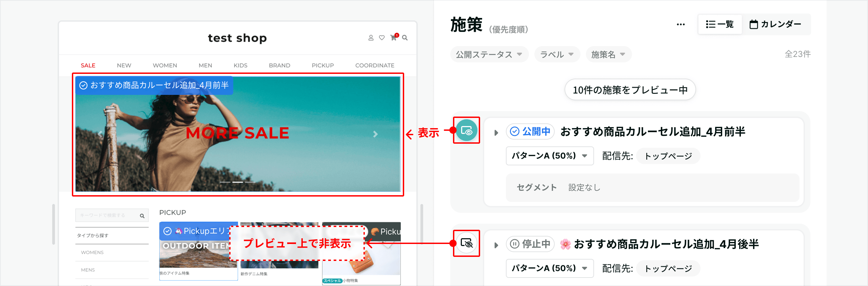Select PICKUP in shop navigation
Viewport: 868px width, 286px height.
point(323,65)
